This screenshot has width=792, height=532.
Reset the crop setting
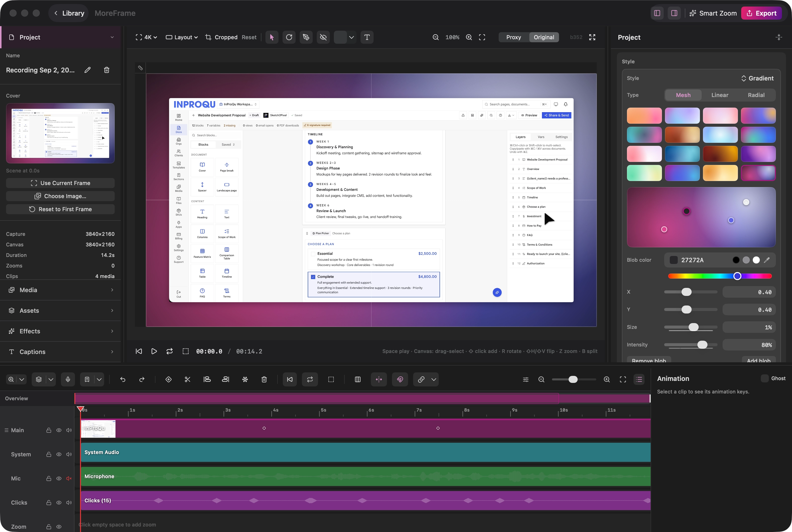click(249, 37)
